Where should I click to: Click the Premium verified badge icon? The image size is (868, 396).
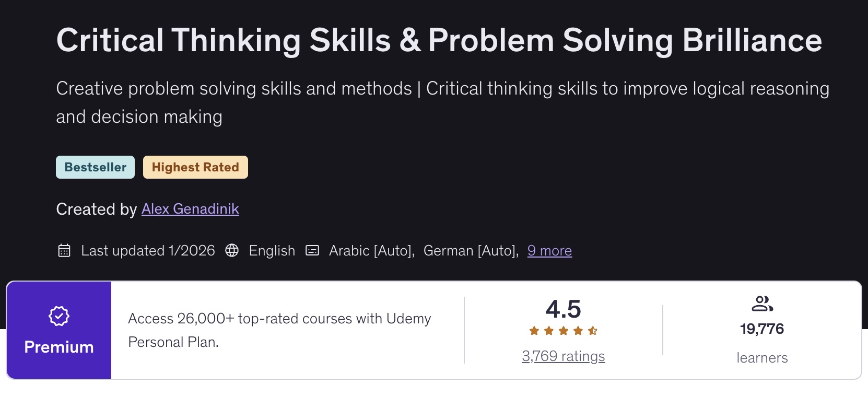point(59,316)
